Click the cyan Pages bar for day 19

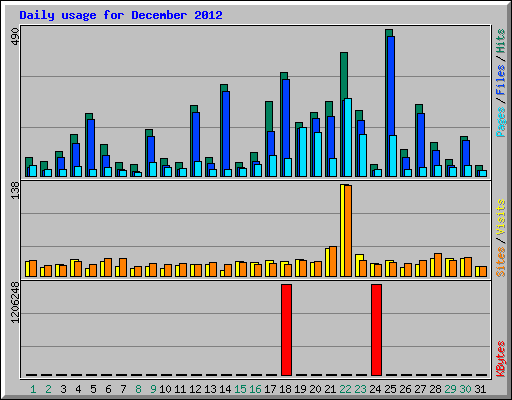[303, 152]
